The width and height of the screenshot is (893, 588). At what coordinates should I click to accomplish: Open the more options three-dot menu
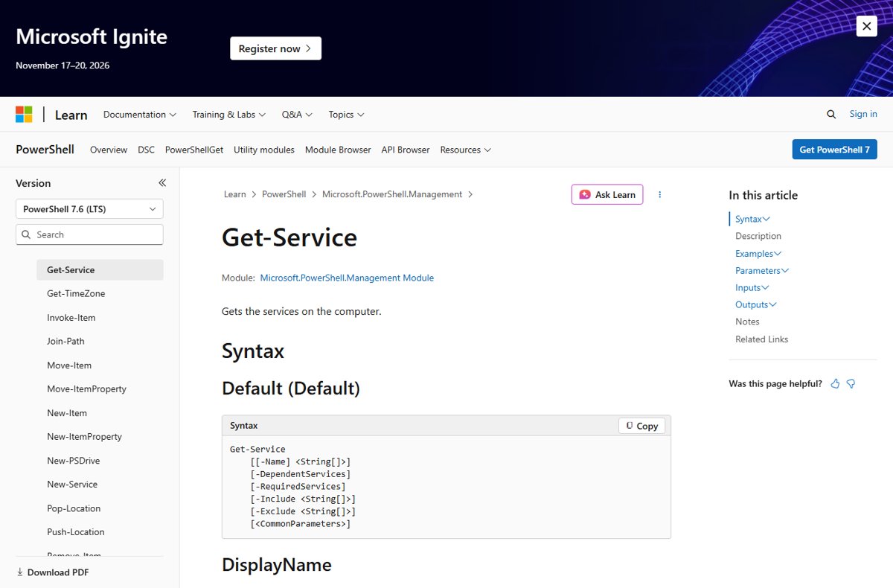[659, 194]
